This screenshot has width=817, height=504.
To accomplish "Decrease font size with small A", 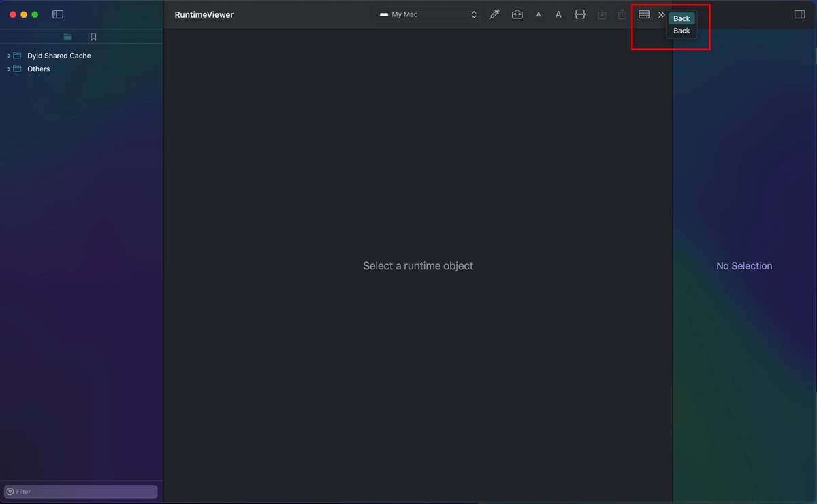I will [x=539, y=14].
